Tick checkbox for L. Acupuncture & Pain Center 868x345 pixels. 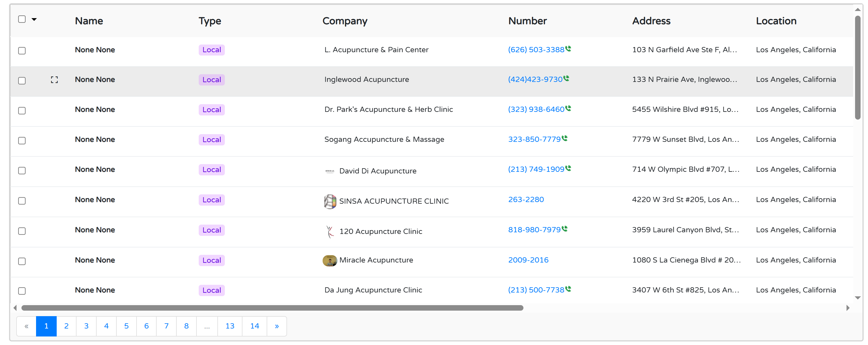point(22,51)
